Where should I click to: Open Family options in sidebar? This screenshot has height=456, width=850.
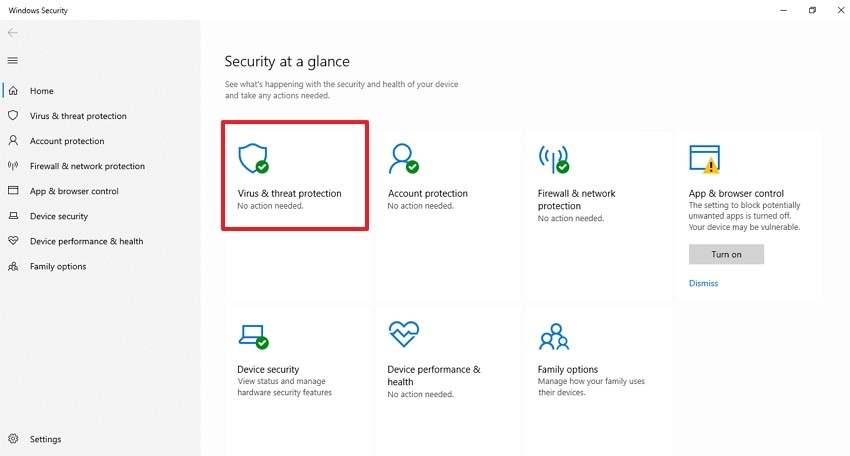click(x=58, y=266)
